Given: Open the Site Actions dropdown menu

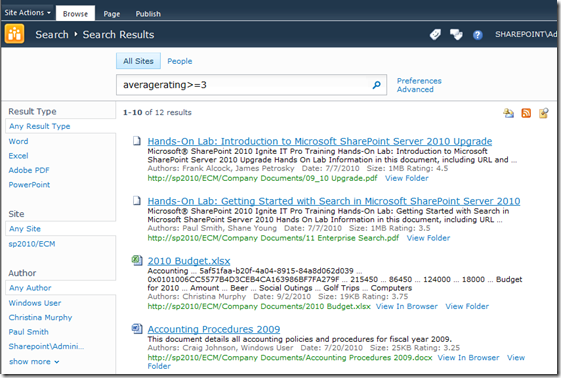Looking at the screenshot, I should pos(28,13).
